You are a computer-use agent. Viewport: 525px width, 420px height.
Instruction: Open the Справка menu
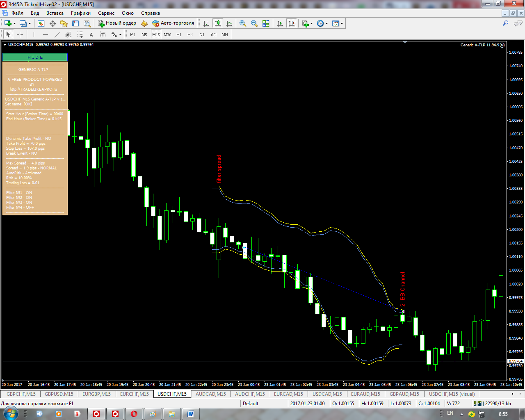click(x=151, y=13)
